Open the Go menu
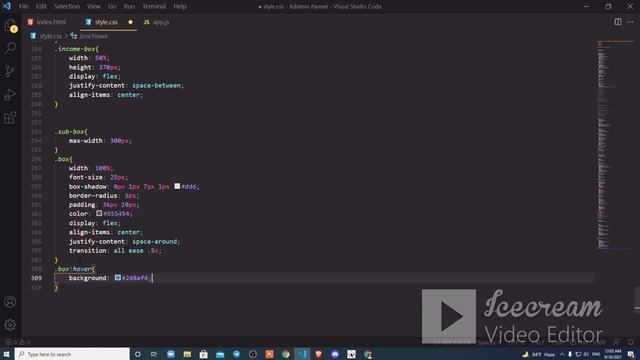The height and width of the screenshot is (360, 640). 112,6
